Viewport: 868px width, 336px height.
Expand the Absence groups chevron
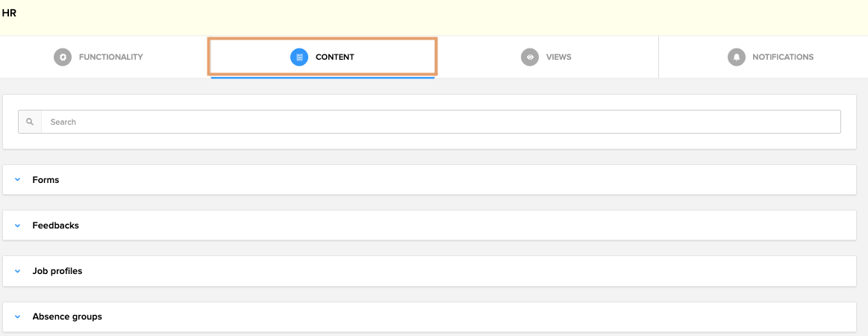(x=18, y=317)
